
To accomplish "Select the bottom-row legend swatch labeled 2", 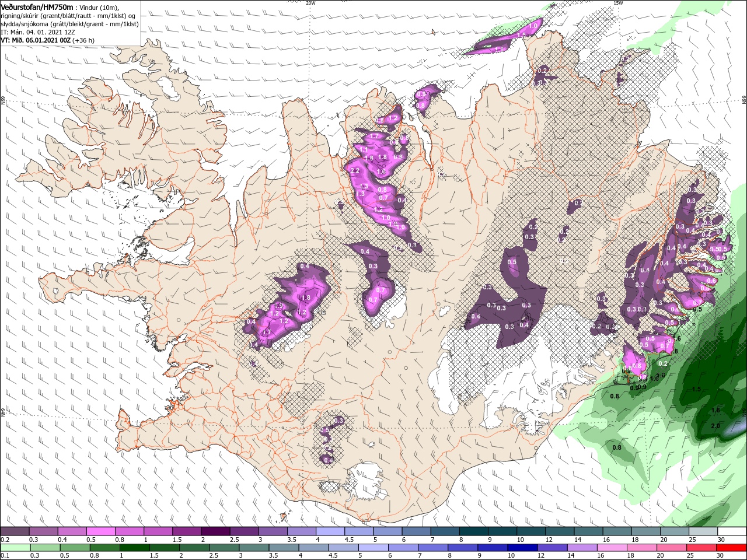I will point(194,548).
